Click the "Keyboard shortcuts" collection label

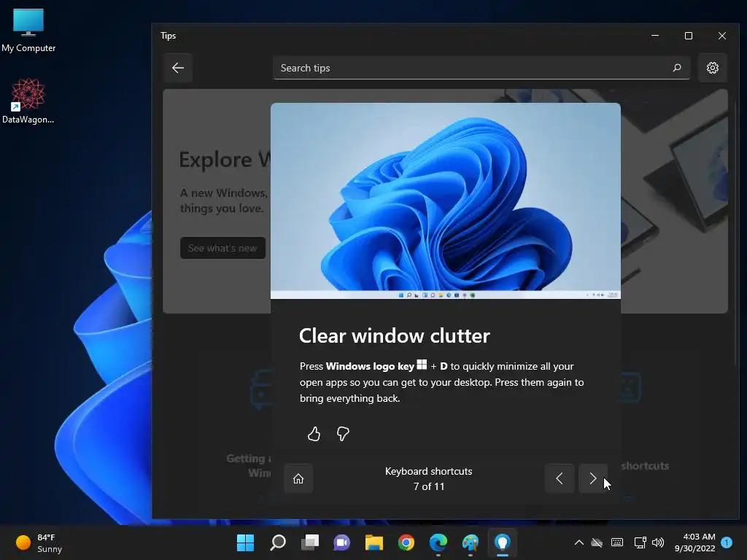[428, 471]
